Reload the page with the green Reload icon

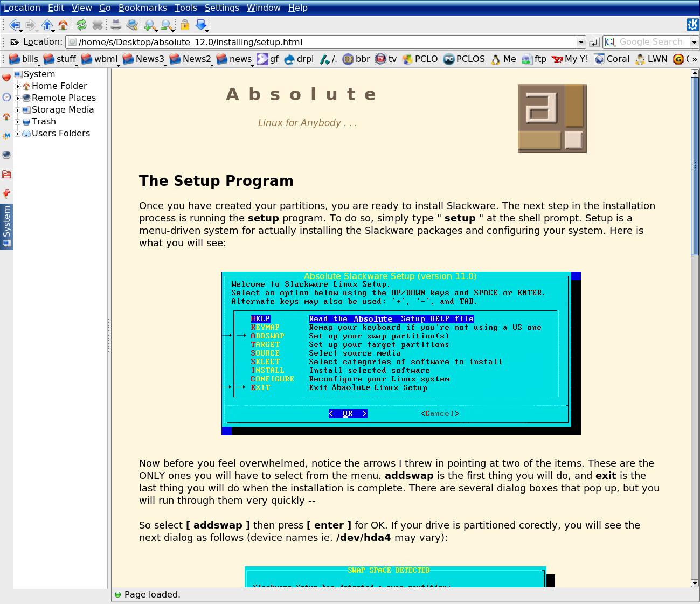(81, 25)
